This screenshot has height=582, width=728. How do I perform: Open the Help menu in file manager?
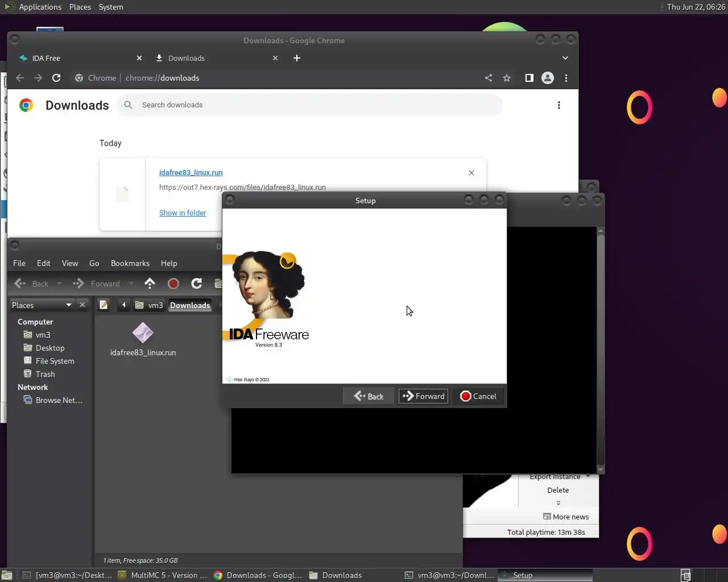169,263
